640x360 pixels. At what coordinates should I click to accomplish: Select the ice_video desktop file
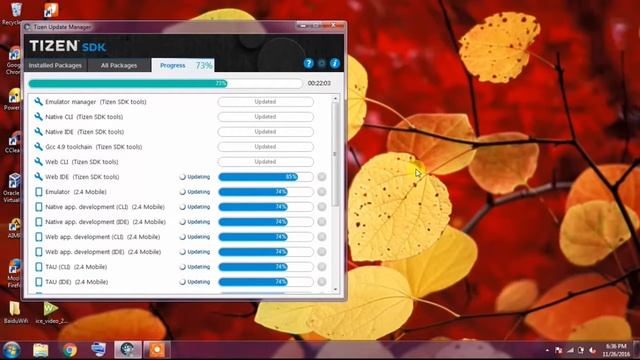click(x=51, y=313)
